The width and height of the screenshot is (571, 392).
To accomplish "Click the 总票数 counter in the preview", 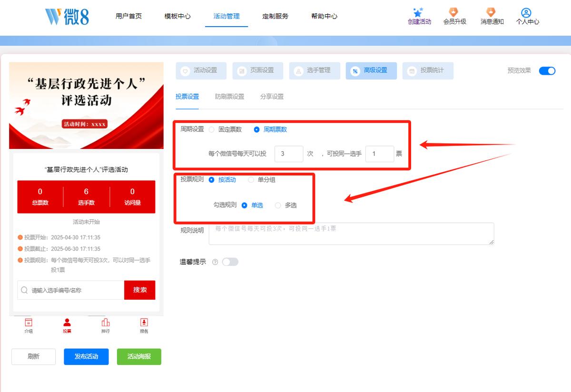I will (40, 197).
